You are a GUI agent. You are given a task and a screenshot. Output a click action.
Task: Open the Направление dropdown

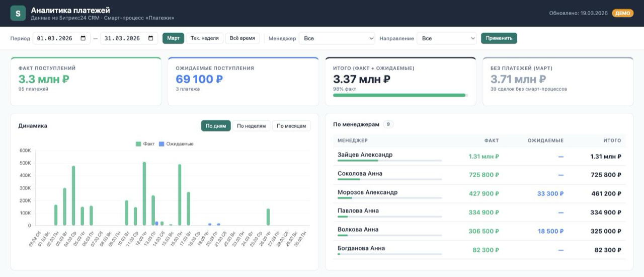click(447, 38)
